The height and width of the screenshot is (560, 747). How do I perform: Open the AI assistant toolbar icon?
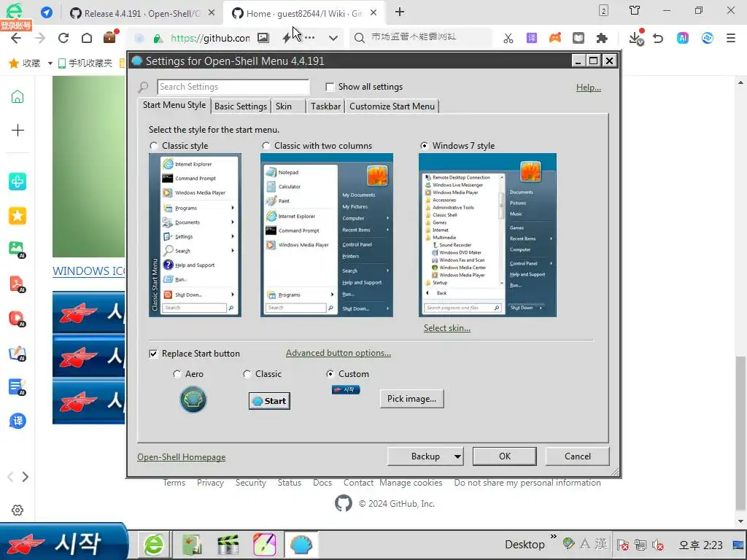pos(683,38)
